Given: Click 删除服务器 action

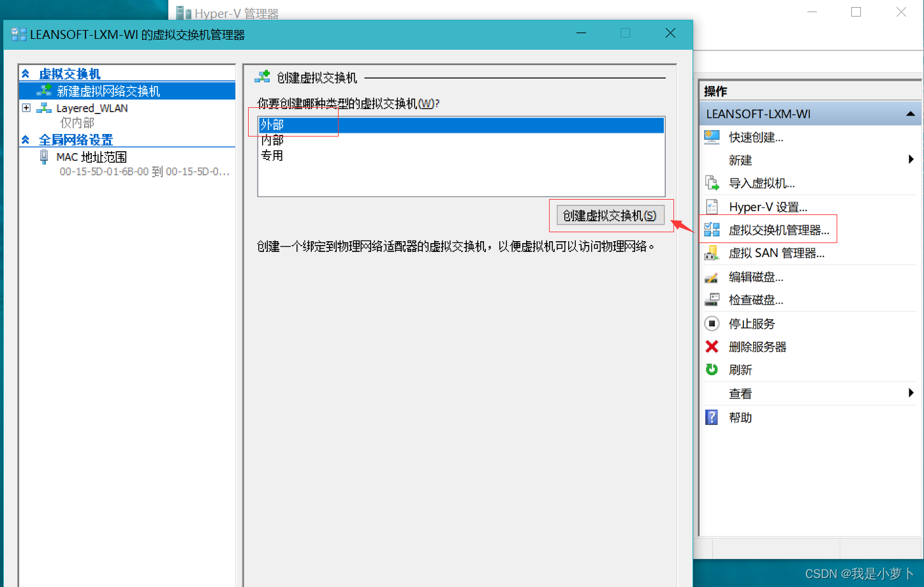Looking at the screenshot, I should pos(758,346).
